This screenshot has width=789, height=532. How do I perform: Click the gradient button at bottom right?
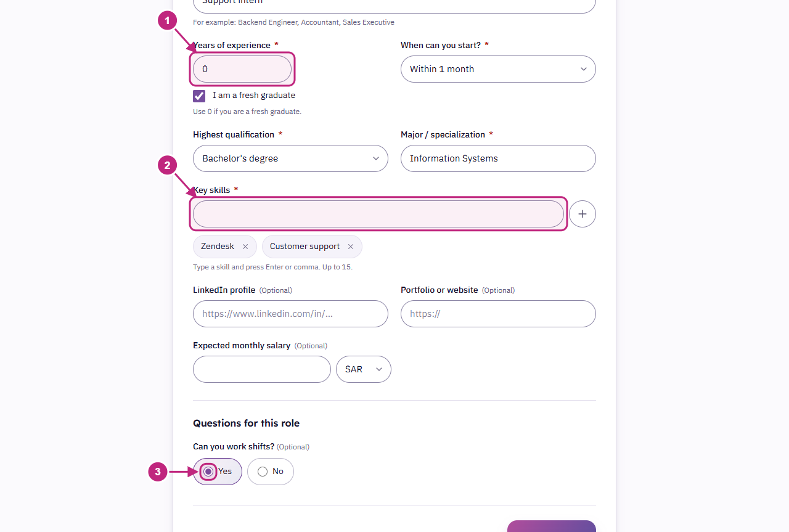coord(552,526)
